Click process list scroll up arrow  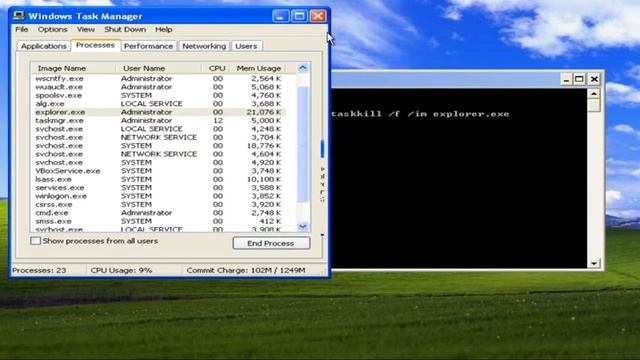click(303, 68)
